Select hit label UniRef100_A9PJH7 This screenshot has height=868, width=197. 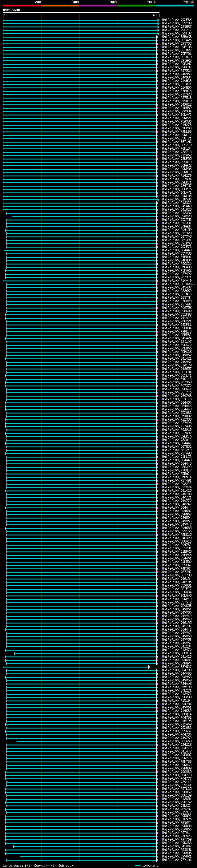point(176,64)
